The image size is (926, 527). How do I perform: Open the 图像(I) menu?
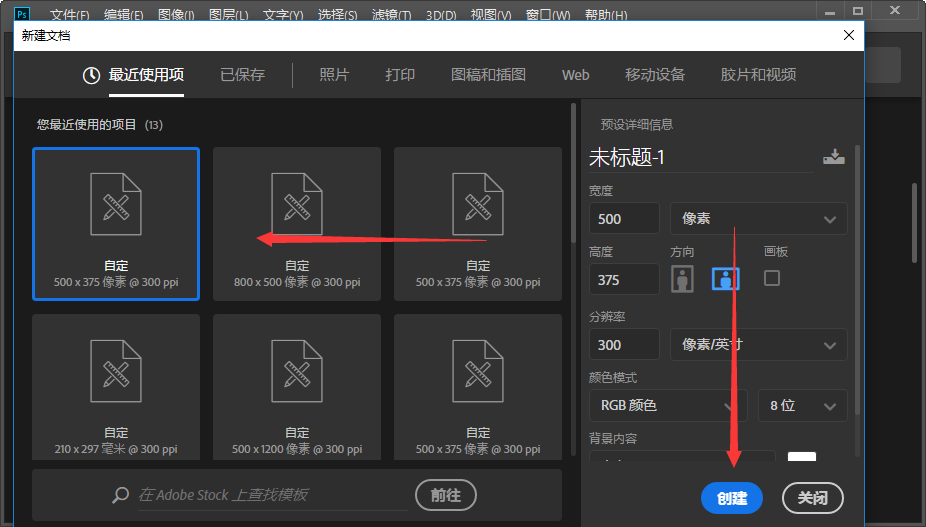tap(176, 15)
